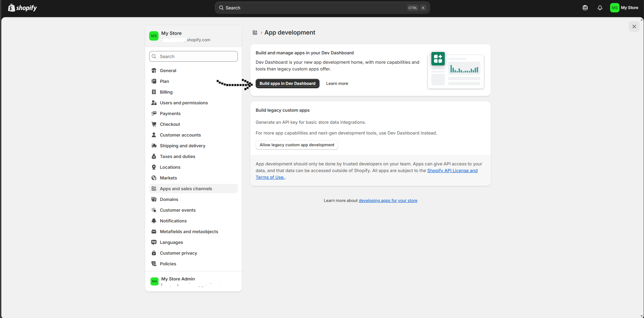Click the Markets globe icon
The image size is (644, 318).
154,178
